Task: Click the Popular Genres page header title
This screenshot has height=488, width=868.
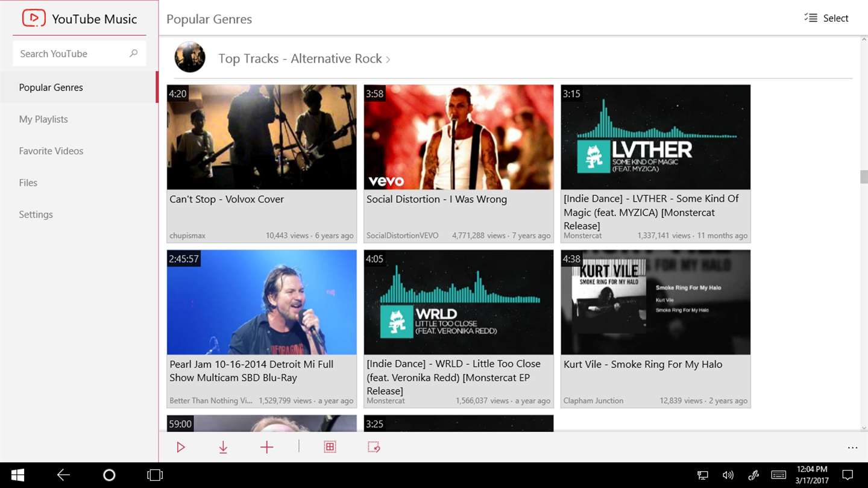Action: tap(209, 19)
